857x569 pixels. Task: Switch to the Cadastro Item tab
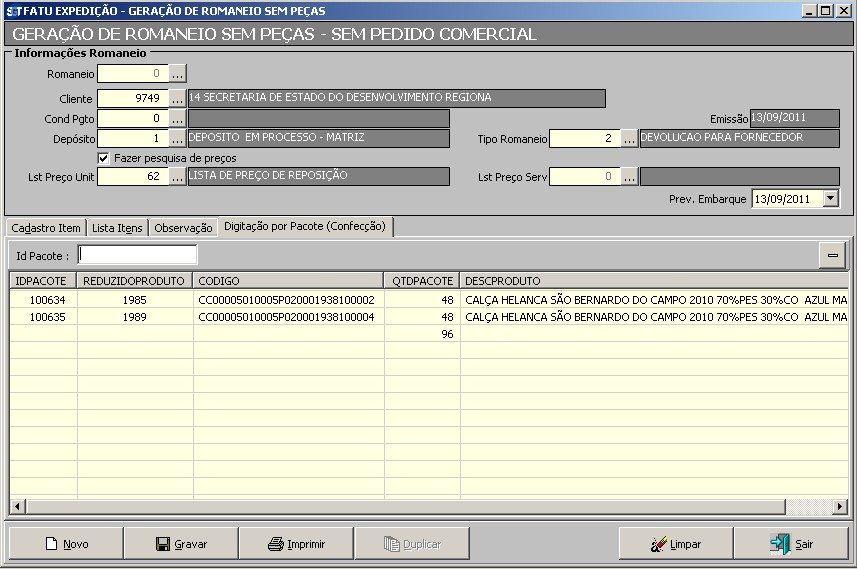46,228
